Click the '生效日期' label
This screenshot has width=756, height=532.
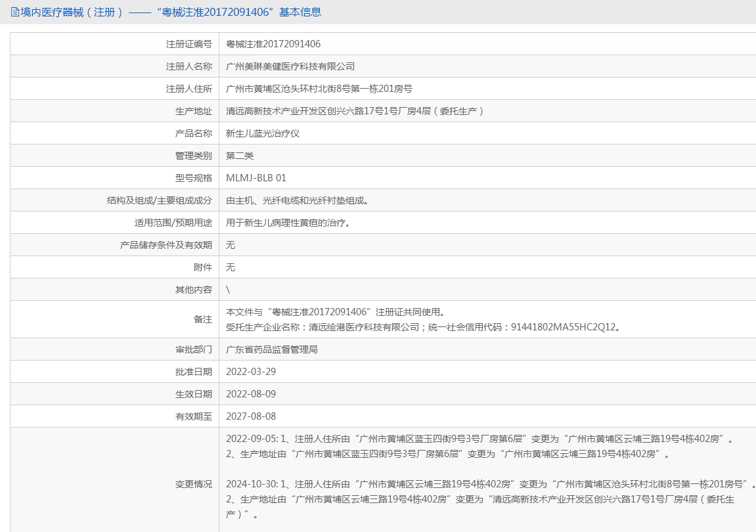[x=193, y=394]
